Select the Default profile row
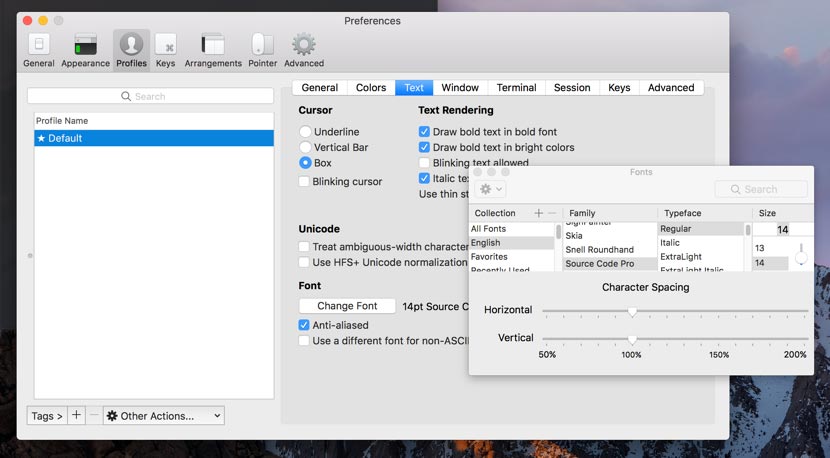Viewport: 830px width, 458px height. click(x=154, y=138)
